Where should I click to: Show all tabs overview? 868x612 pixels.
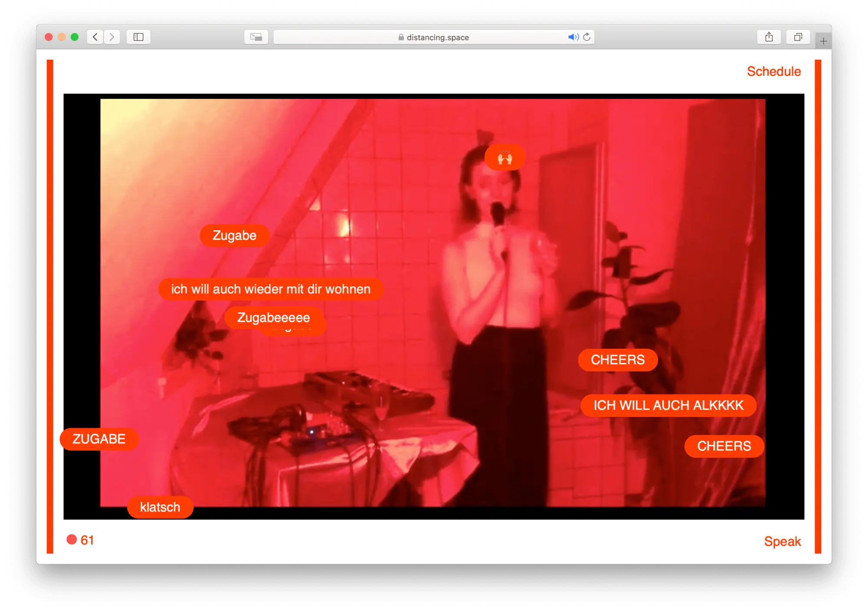tap(798, 37)
